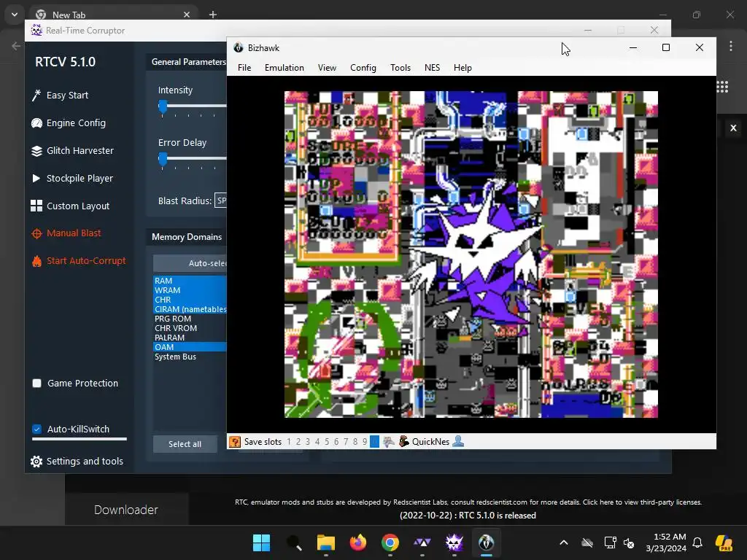Select save slot 9
The image size is (747, 560).
(x=365, y=442)
